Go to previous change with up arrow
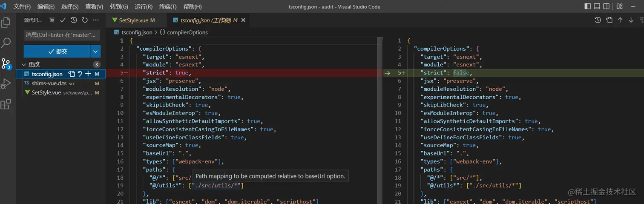 [x=620, y=20]
